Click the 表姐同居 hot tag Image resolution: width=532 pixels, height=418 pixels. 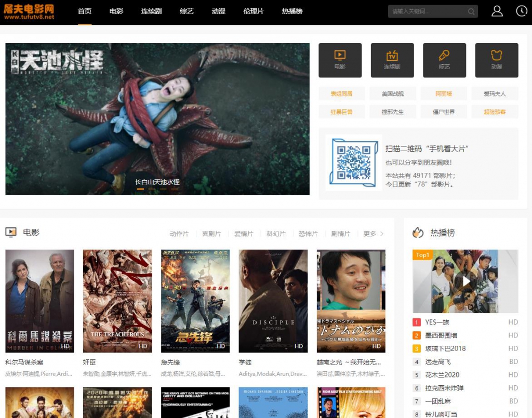(x=341, y=93)
